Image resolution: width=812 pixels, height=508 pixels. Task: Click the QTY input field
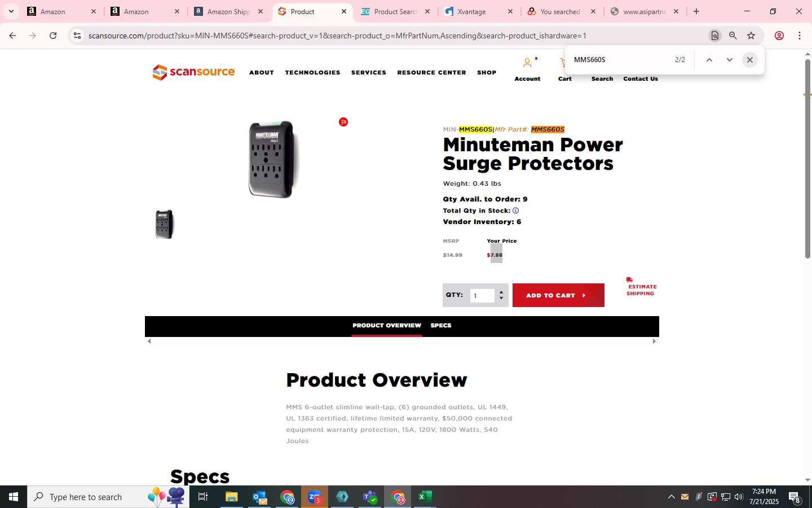click(483, 296)
